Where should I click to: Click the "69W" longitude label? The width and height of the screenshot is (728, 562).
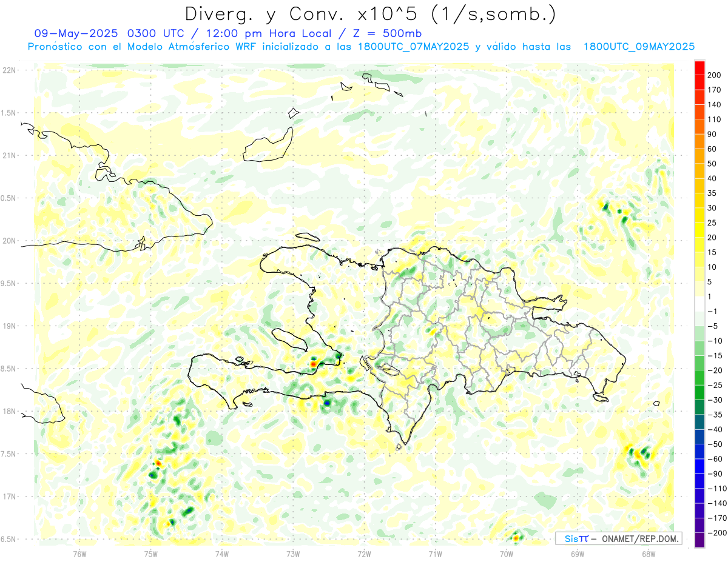pyautogui.click(x=578, y=554)
